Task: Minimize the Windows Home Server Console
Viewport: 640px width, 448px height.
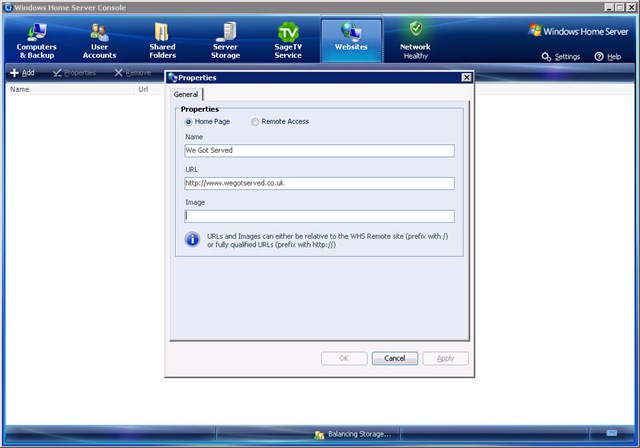Action: 609,7
